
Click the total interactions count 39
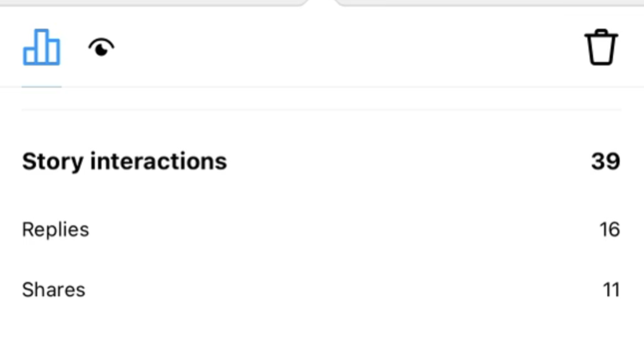605,161
